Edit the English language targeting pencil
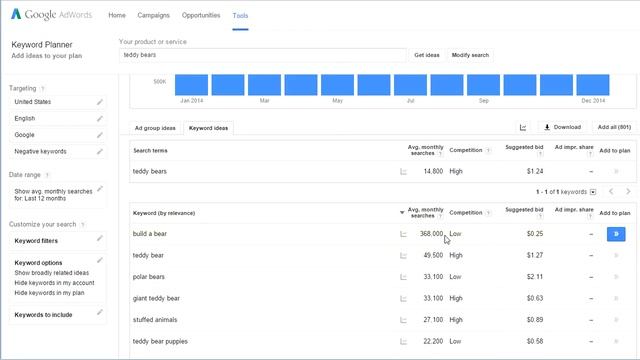Image resolution: width=640 pixels, height=360 pixels. 100,119
